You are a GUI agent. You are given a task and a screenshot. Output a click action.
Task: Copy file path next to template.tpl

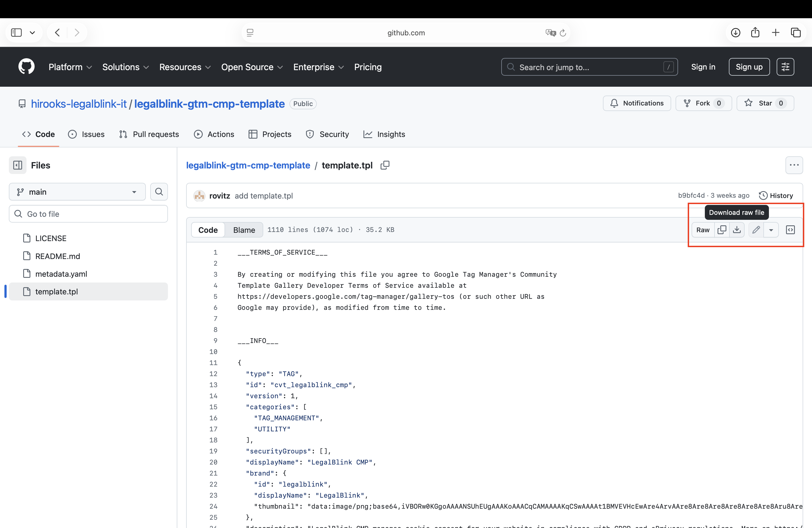[x=385, y=165]
